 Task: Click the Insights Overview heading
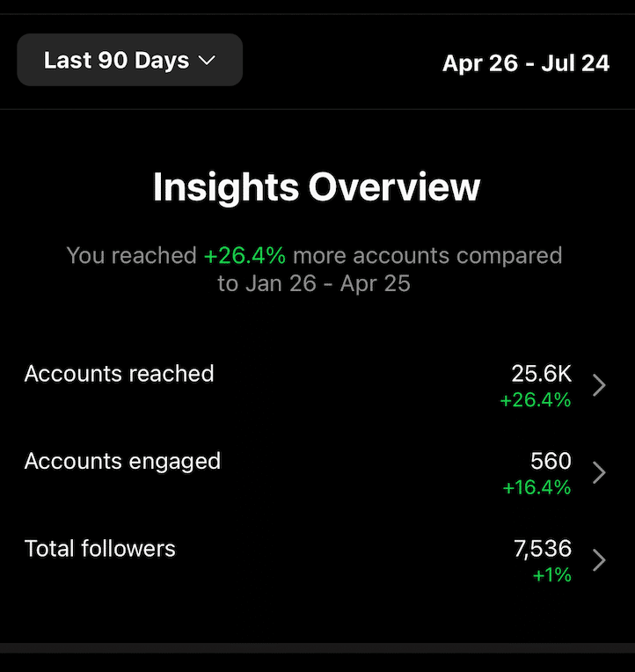317,187
